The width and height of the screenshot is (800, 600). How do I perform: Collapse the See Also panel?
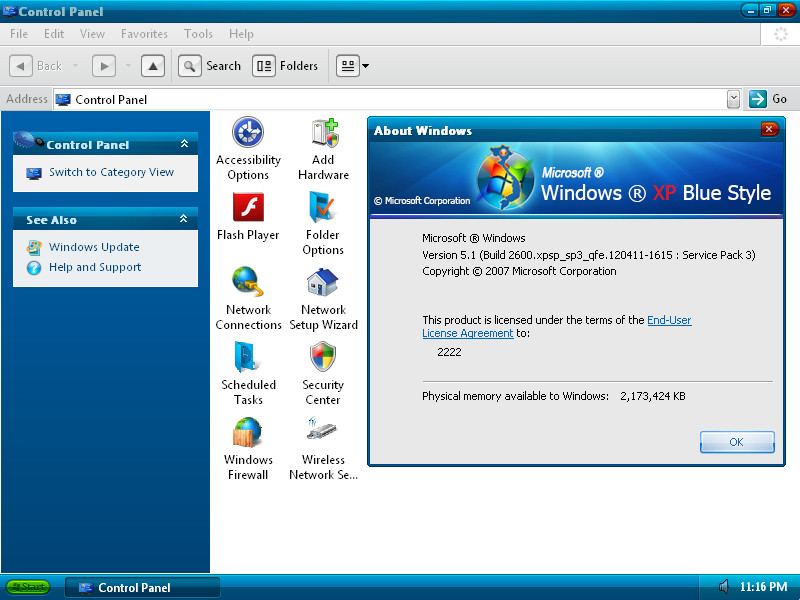point(183,218)
